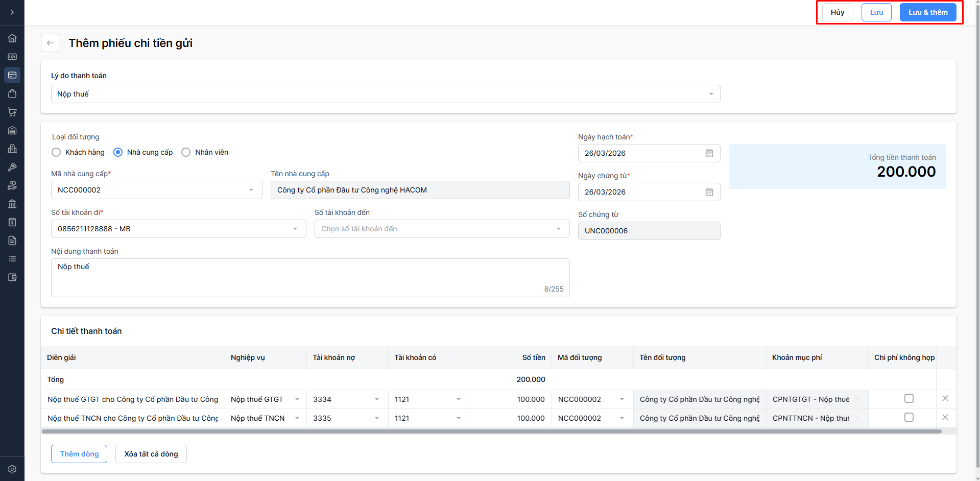Click the shopping bag sidebar icon
The image size is (980, 481).
click(12, 93)
